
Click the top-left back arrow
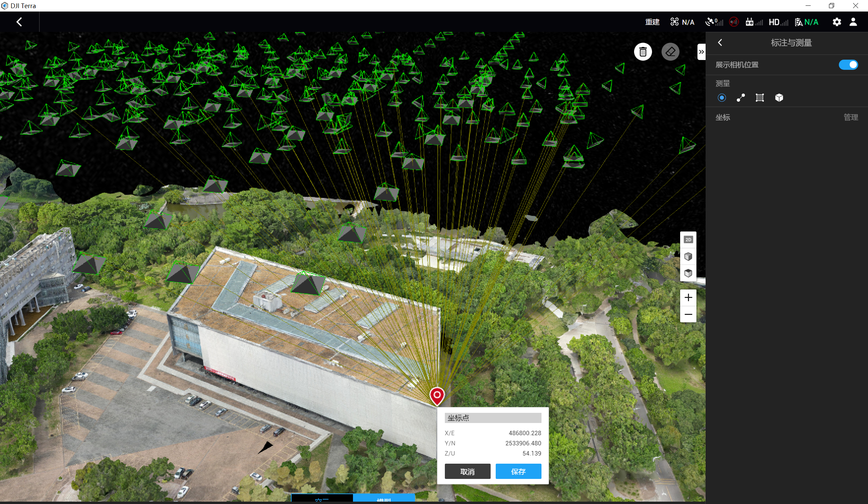tap(19, 22)
